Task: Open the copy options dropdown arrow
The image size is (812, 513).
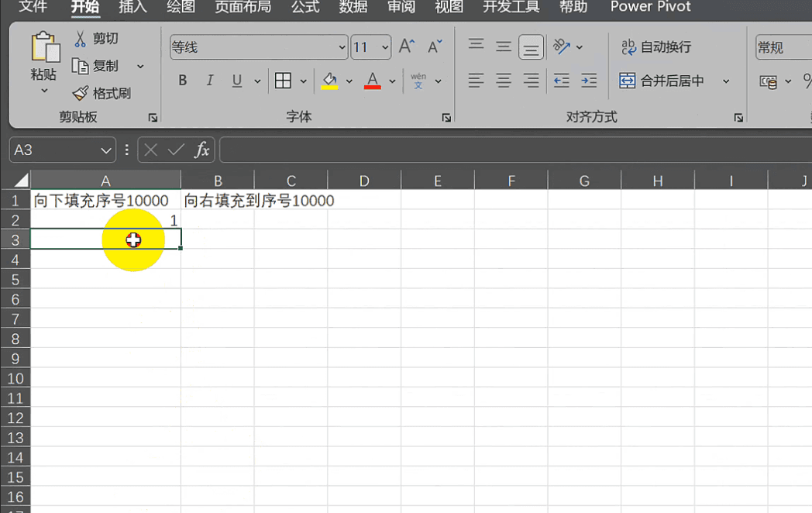Action: [140, 67]
